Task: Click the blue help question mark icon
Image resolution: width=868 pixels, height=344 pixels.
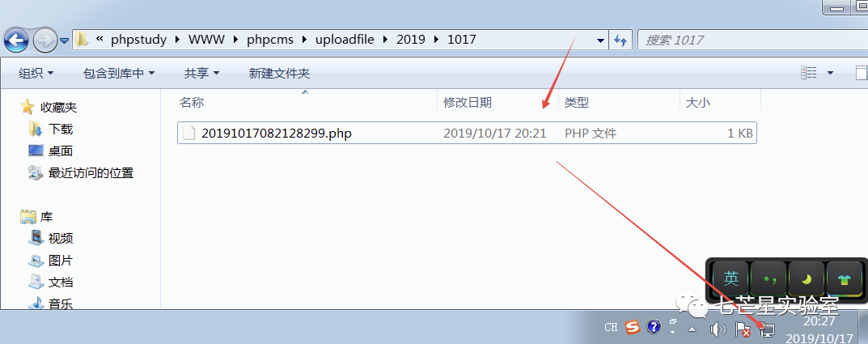Action: 654,327
